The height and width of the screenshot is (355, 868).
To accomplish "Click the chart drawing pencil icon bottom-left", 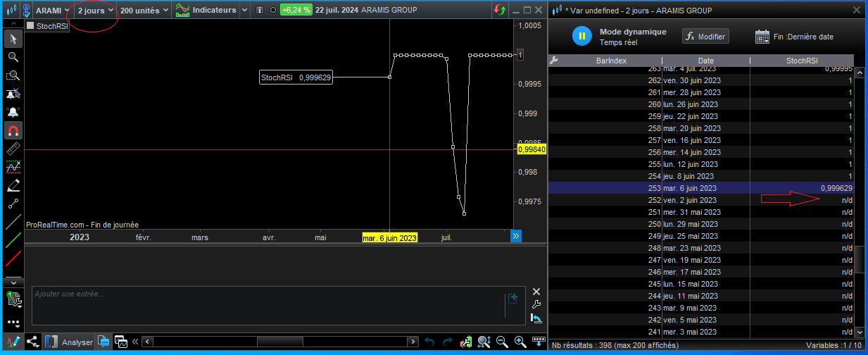I will [13, 342].
